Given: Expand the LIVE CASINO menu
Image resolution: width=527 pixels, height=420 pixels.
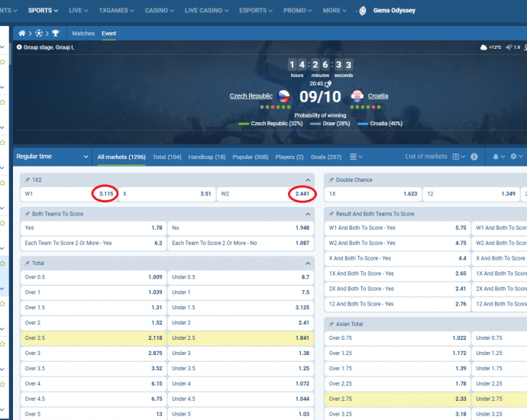Looking at the screenshot, I should (x=206, y=11).
